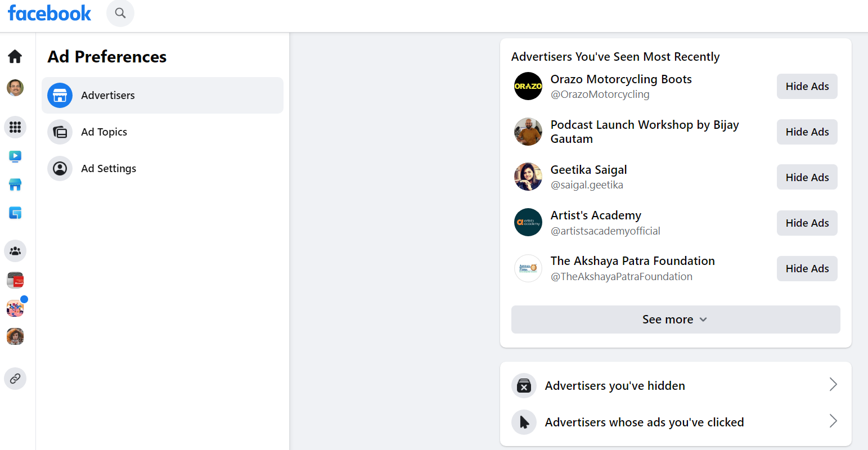The height and width of the screenshot is (450, 868).
Task: Click the Advertisers storefront icon
Action: (x=60, y=96)
